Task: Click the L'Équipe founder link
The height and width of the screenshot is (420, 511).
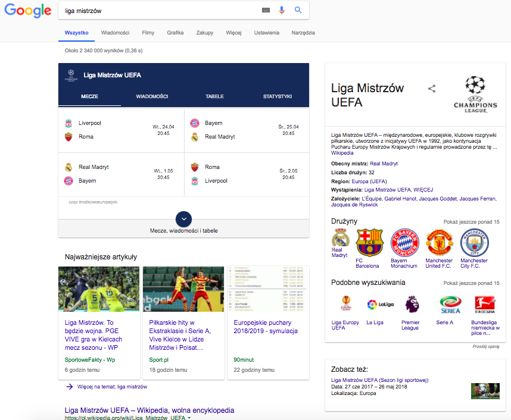Action: click(x=371, y=199)
